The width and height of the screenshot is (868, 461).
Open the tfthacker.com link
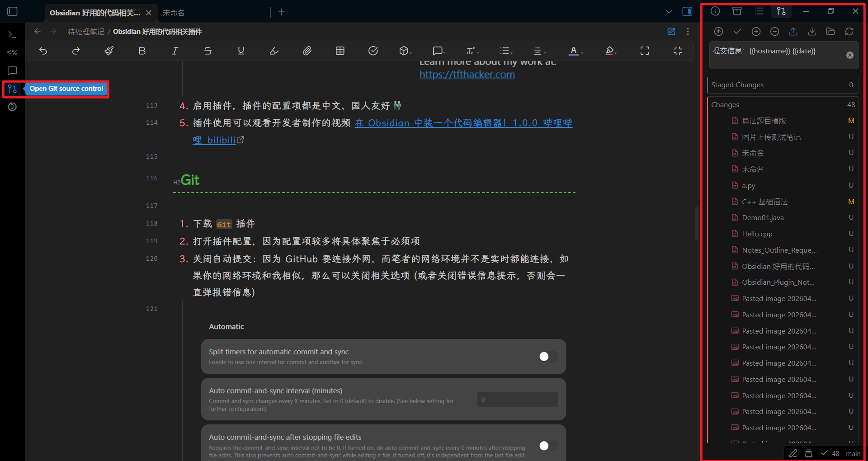click(x=467, y=75)
